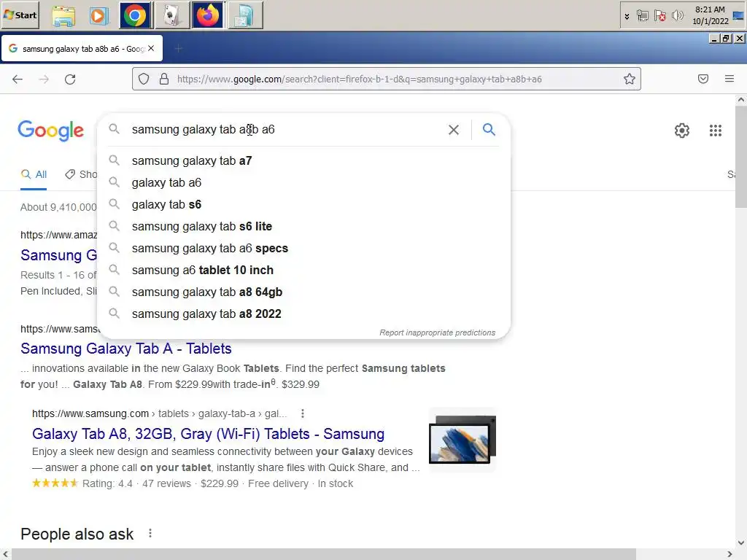Open Firefox hamburger application menu

pyautogui.click(x=729, y=79)
